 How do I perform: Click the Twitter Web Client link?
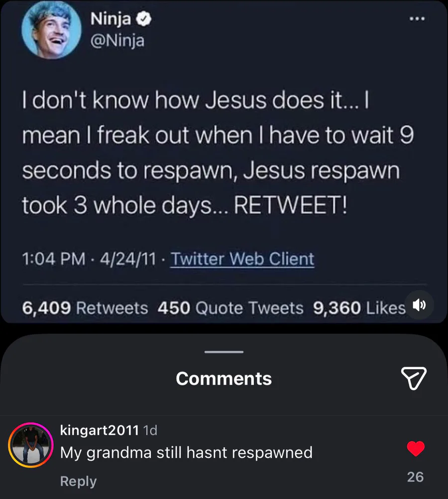[242, 259]
